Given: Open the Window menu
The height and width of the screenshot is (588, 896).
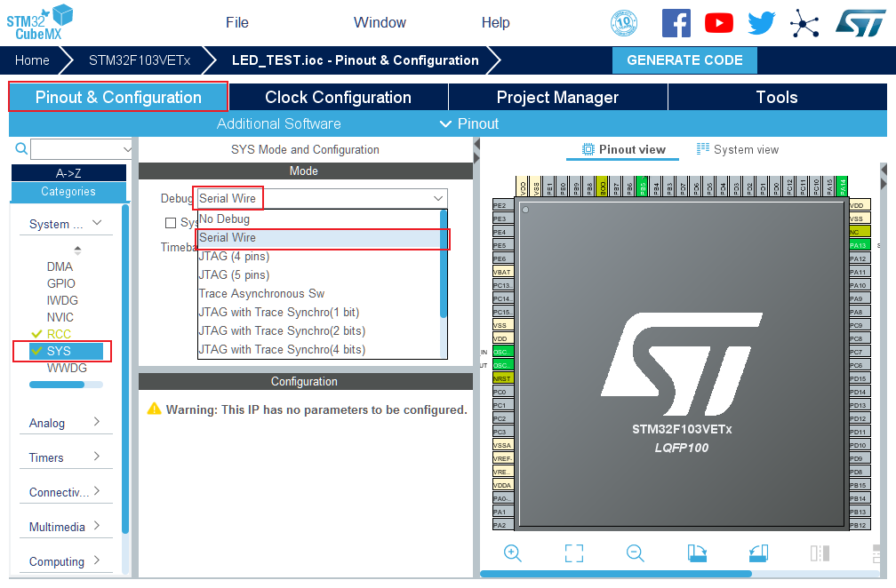Looking at the screenshot, I should (x=380, y=23).
